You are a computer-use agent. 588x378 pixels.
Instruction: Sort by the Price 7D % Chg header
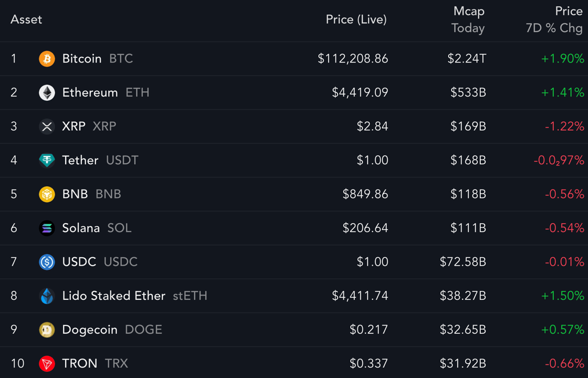[554, 19]
